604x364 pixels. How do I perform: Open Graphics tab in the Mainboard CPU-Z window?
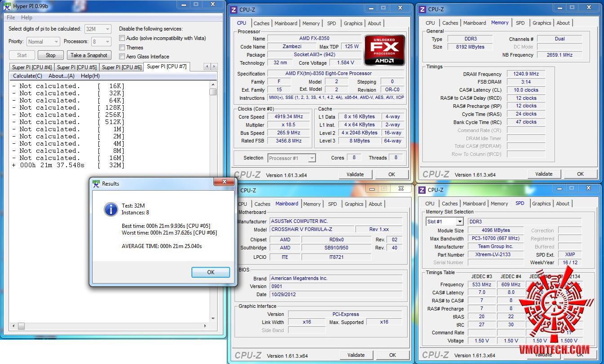(x=354, y=204)
